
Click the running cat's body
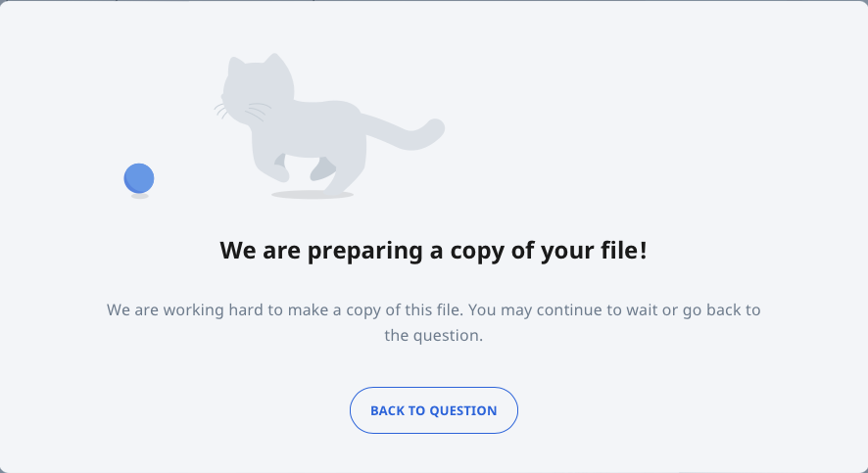point(315,130)
